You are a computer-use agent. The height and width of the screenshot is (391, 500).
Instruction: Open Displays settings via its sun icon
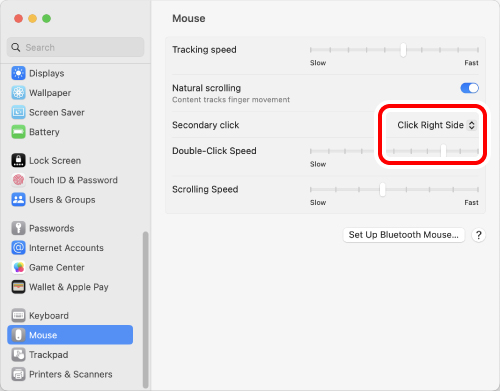click(x=18, y=73)
